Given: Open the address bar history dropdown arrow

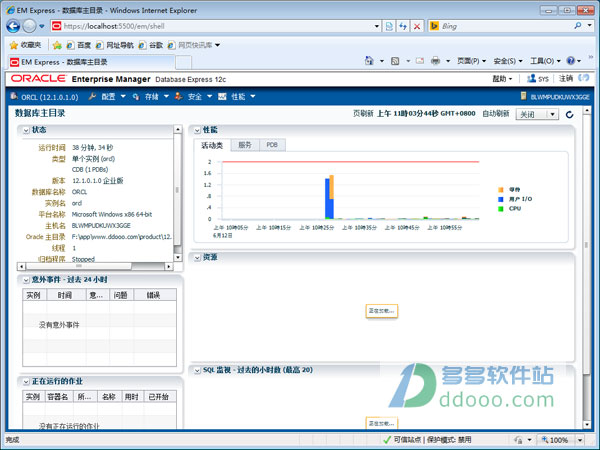Looking at the screenshot, I should coord(377,26).
